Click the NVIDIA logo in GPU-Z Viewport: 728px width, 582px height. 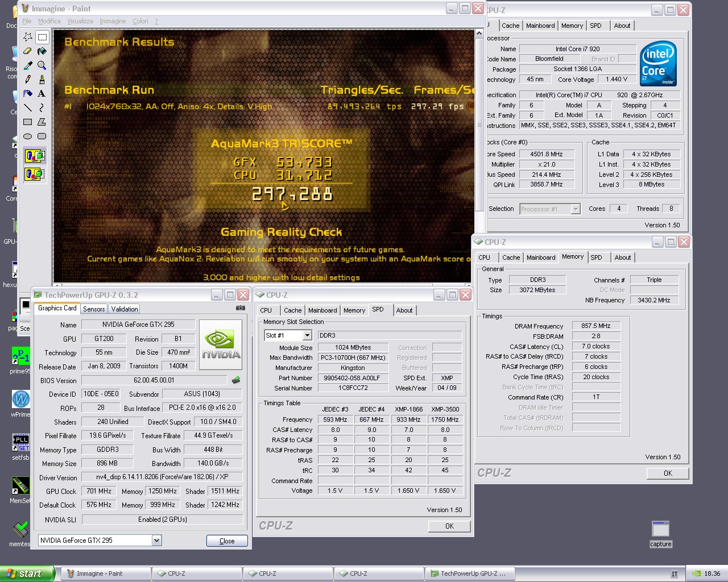[221, 344]
